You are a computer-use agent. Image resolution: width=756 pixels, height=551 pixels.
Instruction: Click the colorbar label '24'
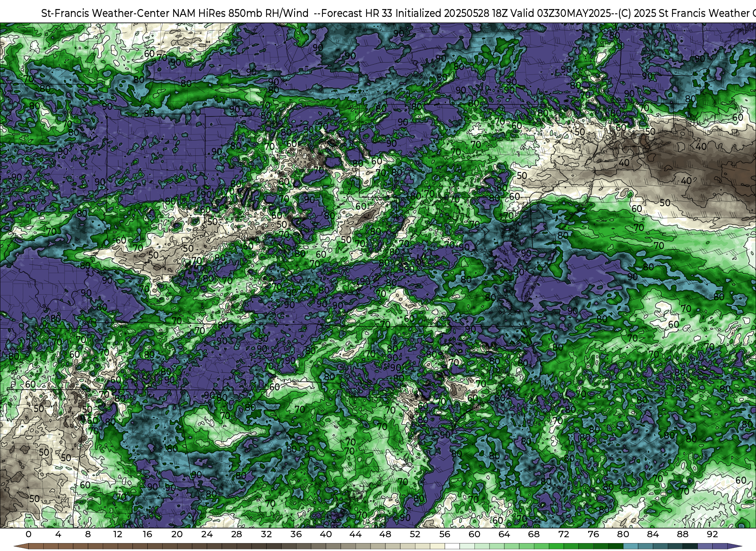[x=207, y=534]
